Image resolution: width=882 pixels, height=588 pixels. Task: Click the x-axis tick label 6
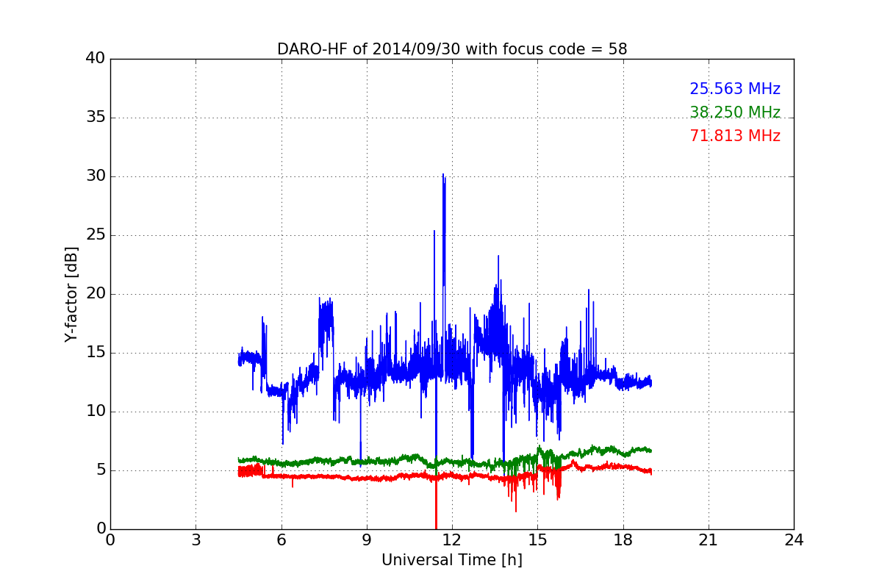pos(282,540)
